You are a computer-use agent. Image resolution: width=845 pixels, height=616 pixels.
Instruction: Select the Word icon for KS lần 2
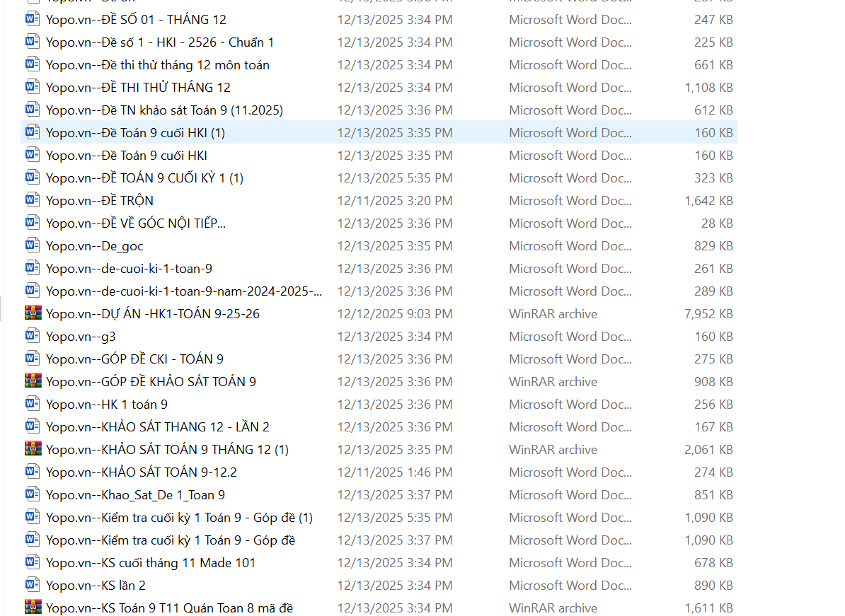pyautogui.click(x=33, y=585)
